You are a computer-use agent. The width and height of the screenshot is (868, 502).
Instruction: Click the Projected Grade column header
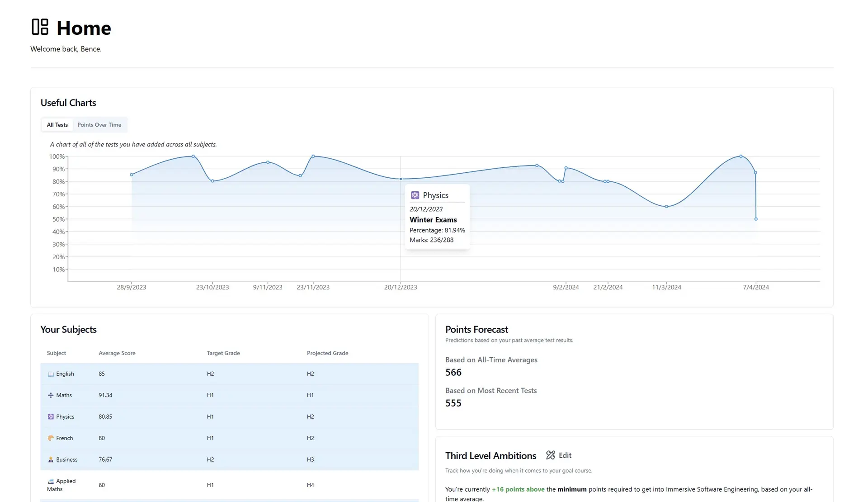pos(327,353)
